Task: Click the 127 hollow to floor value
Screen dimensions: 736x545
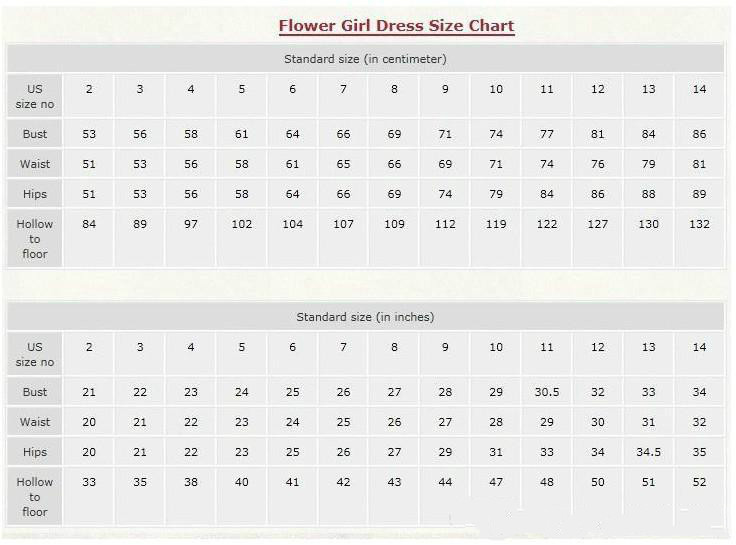Action: pos(597,224)
